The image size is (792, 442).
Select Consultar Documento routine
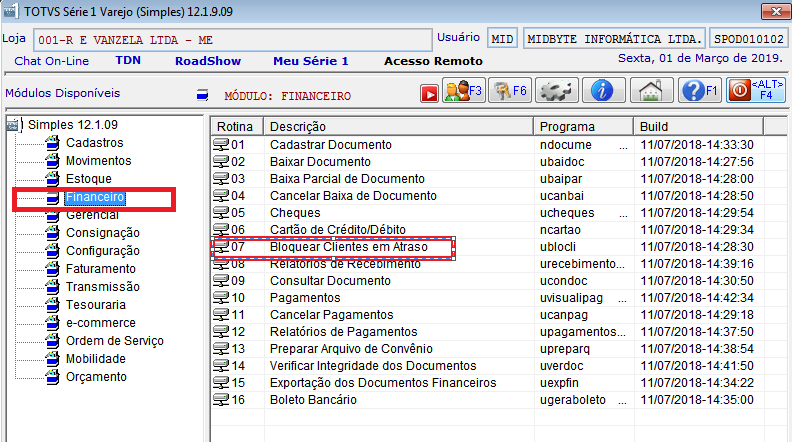[x=330, y=281]
